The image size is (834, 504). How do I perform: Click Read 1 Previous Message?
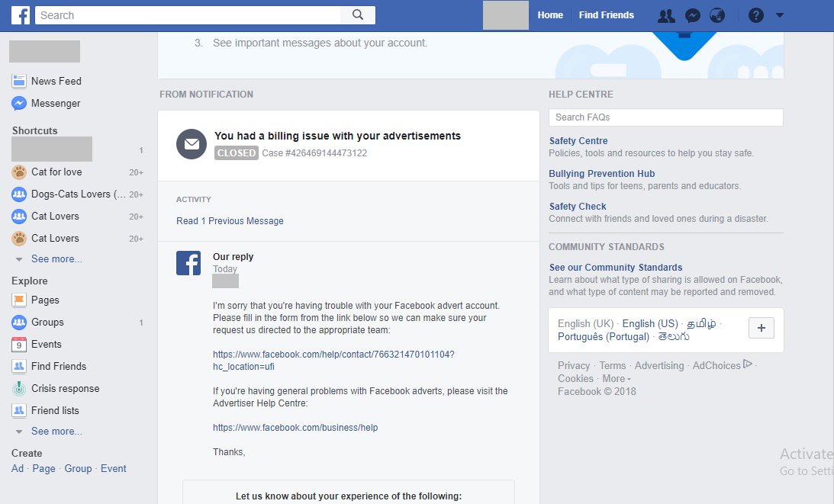click(x=230, y=220)
